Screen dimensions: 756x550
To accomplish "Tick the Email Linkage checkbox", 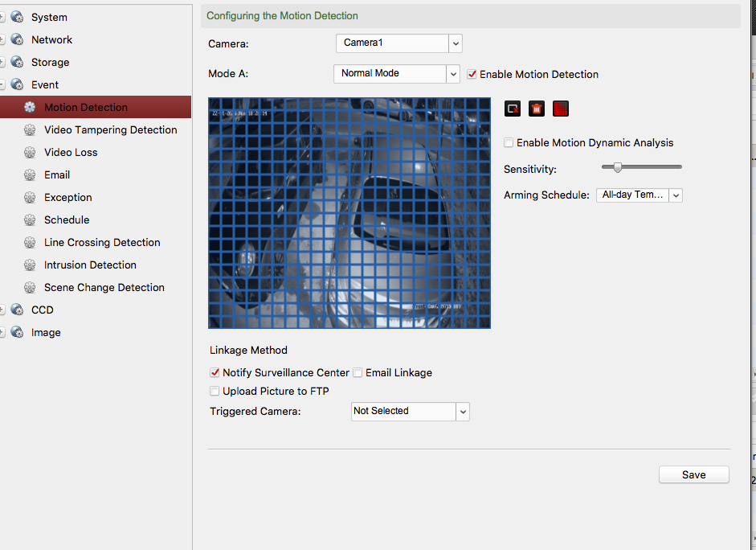I will [x=358, y=373].
